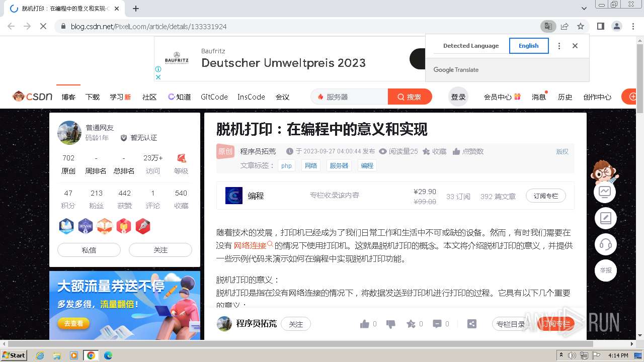Click the bottom bar comment icon
644x362 pixels.
click(437, 324)
